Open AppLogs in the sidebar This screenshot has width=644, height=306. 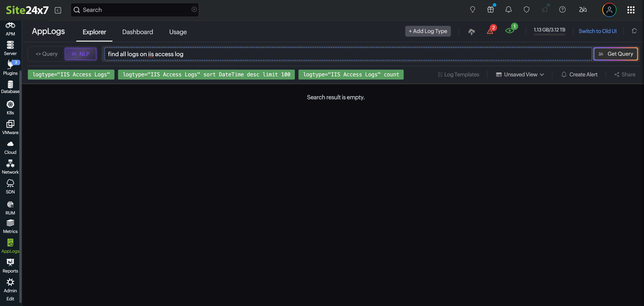(10, 246)
